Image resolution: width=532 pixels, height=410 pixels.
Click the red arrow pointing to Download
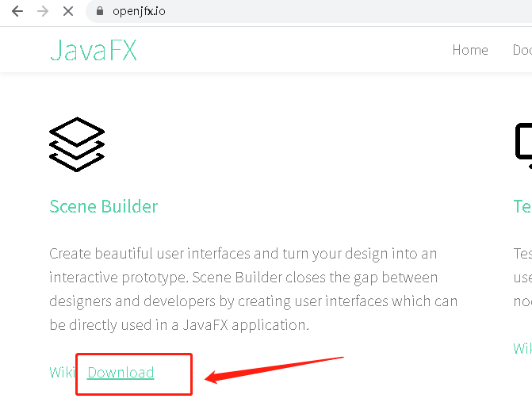pos(274,369)
